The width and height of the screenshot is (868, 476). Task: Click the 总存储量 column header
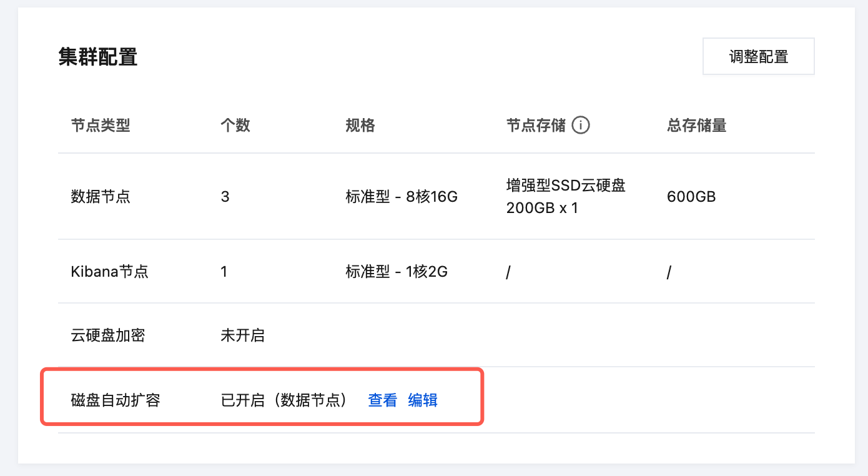(696, 126)
